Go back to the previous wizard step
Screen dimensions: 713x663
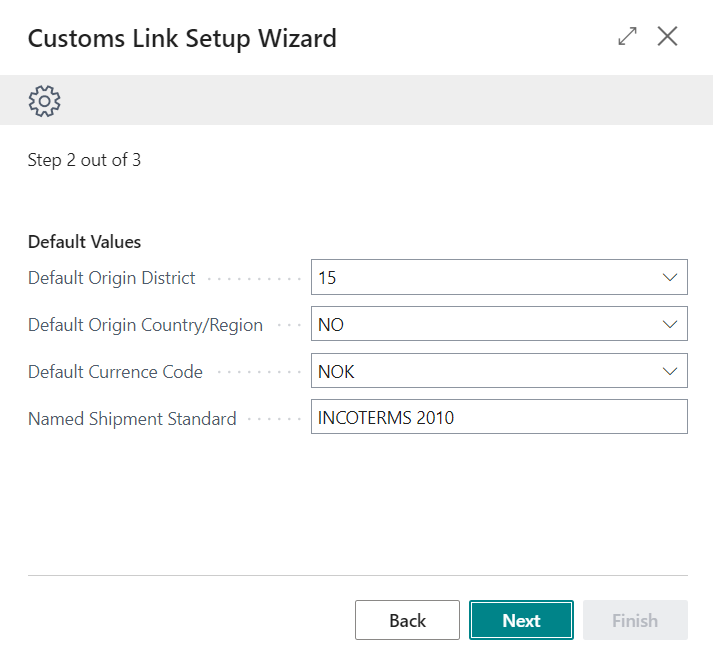(x=407, y=621)
